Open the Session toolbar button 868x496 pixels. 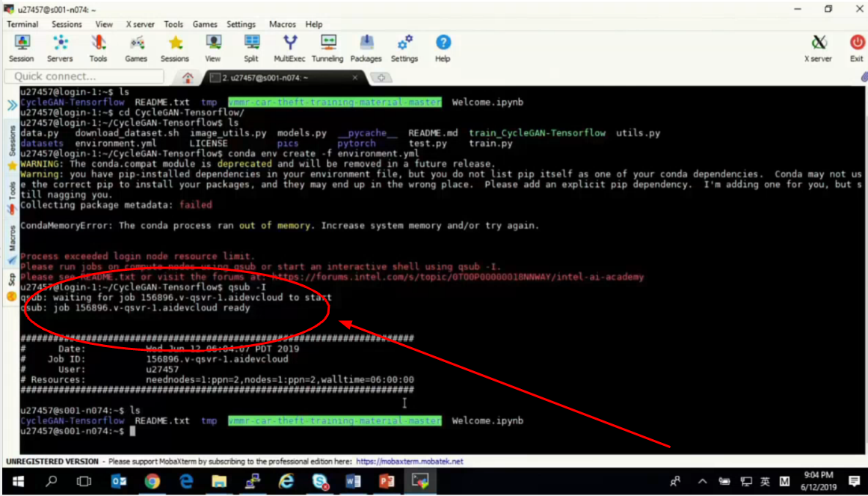22,48
